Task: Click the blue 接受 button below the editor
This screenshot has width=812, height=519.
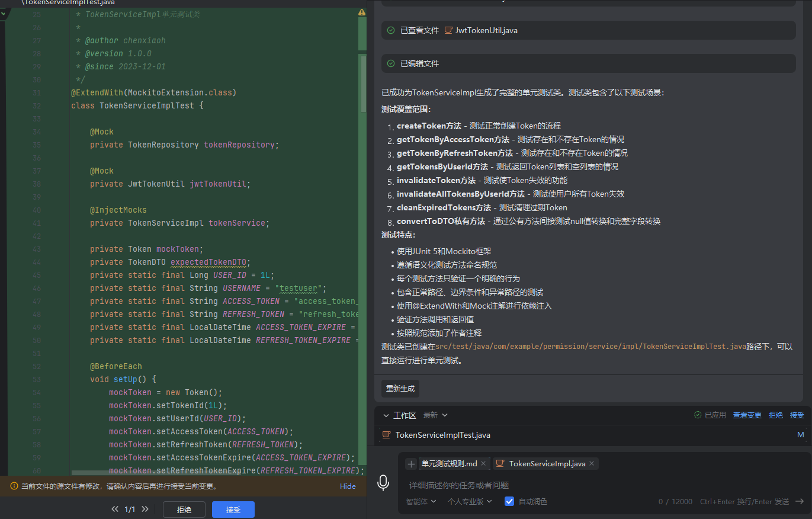Action: pyautogui.click(x=233, y=510)
